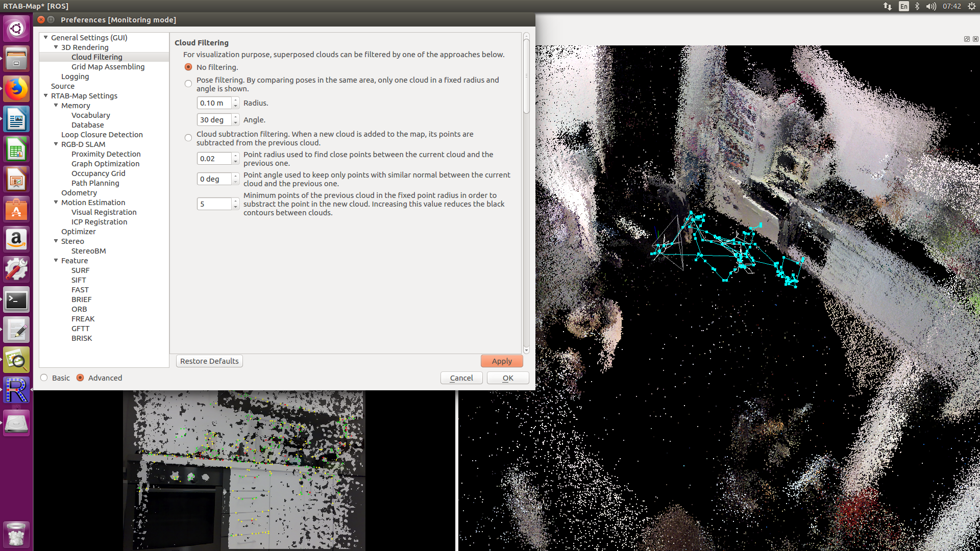Click the Restore Defaults button
Viewport: 980px width, 551px height.
pos(209,361)
